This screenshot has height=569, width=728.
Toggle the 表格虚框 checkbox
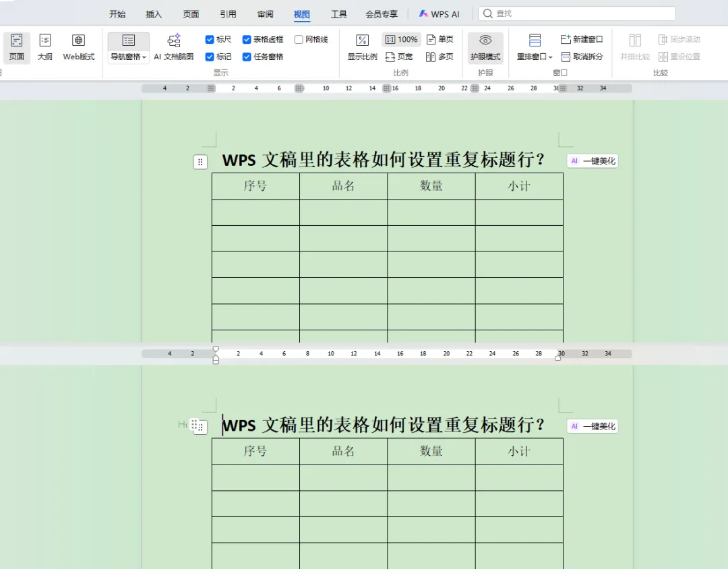click(247, 40)
